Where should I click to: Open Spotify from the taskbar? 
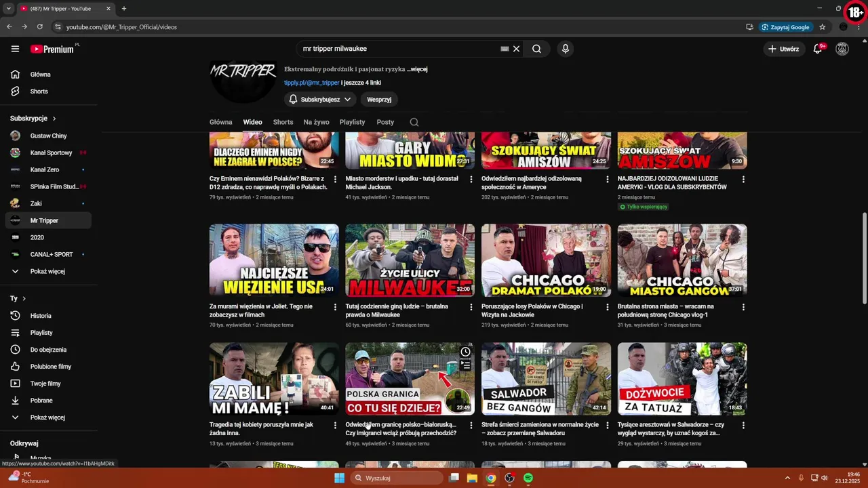tap(528, 478)
